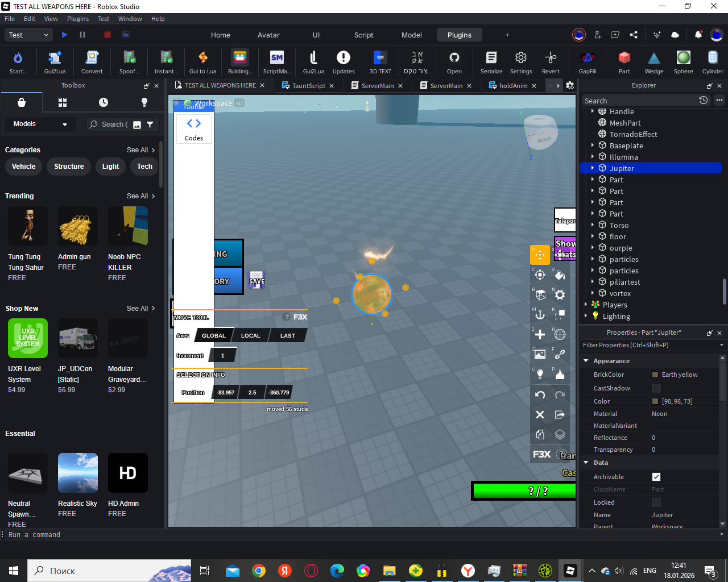
Task: Click the green health progress bar
Action: pyautogui.click(x=524, y=491)
